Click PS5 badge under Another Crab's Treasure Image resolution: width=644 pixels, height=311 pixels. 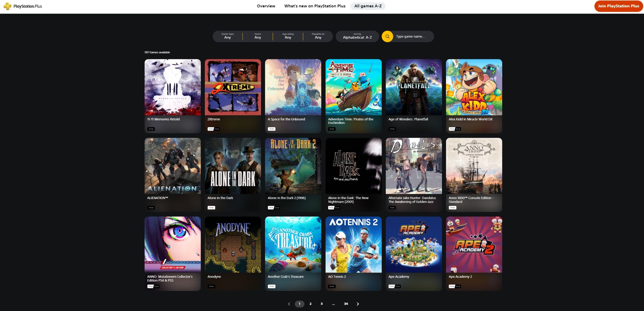pos(271,286)
